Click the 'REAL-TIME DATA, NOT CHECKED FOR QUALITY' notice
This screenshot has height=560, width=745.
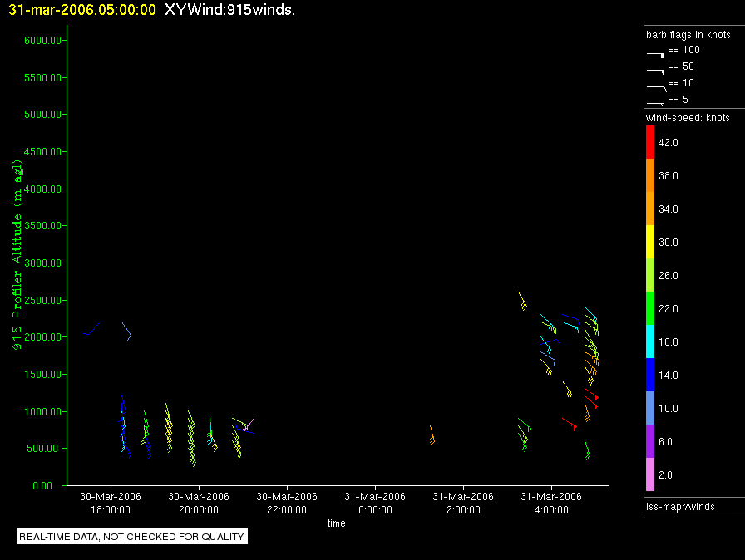click(131, 537)
